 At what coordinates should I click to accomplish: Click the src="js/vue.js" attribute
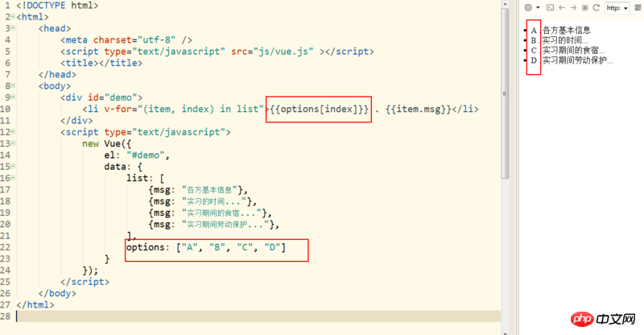click(x=272, y=52)
